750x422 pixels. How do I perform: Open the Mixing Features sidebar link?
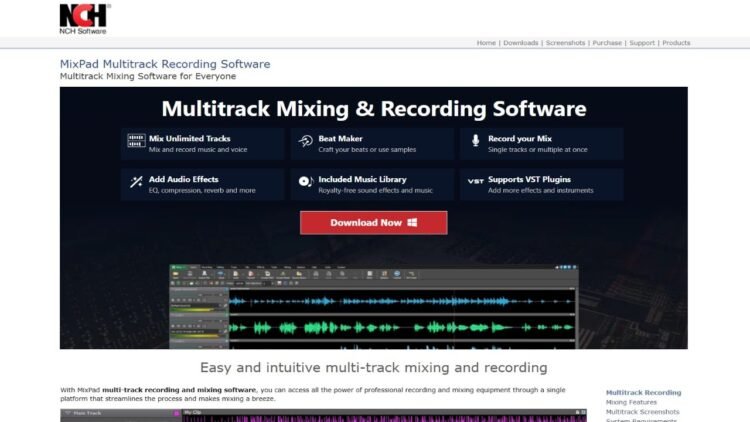pyautogui.click(x=631, y=402)
